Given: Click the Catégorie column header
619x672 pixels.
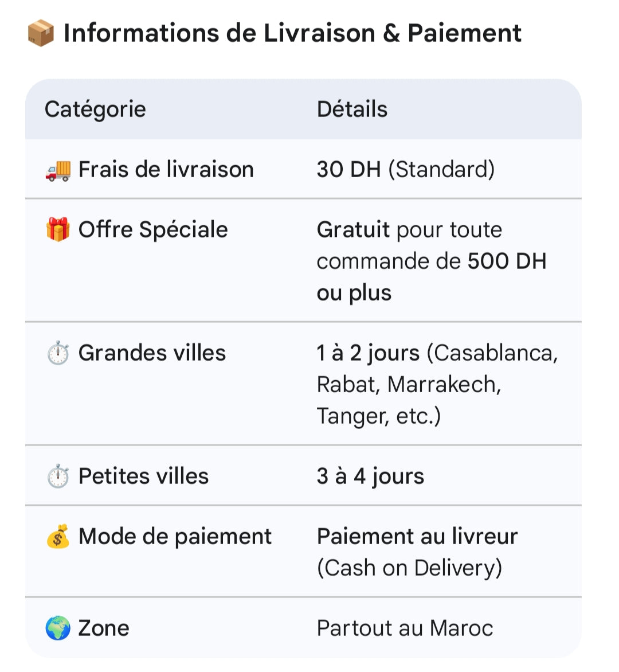Looking at the screenshot, I should [95, 110].
